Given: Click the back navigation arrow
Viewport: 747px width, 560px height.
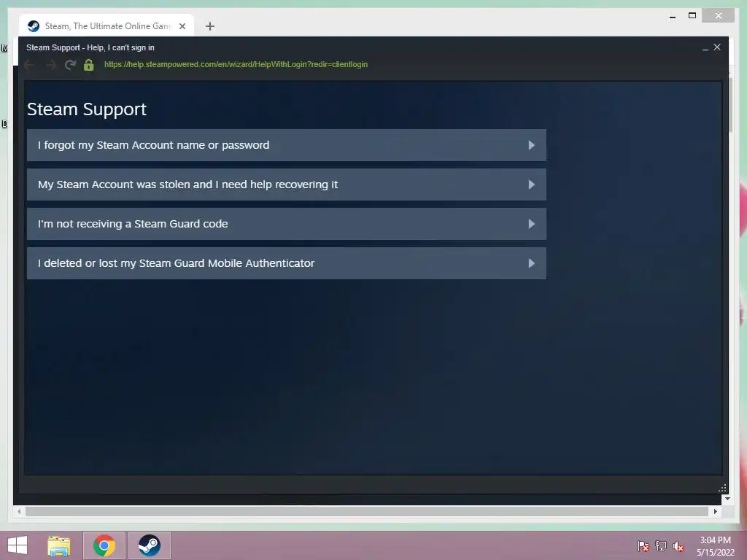Looking at the screenshot, I should (29, 65).
